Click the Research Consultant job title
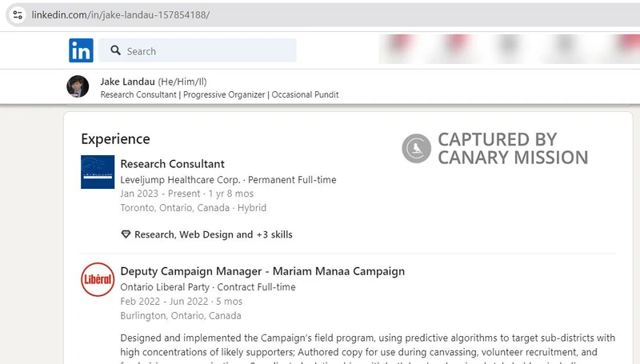The width and height of the screenshot is (640, 364). pyautogui.click(x=172, y=164)
